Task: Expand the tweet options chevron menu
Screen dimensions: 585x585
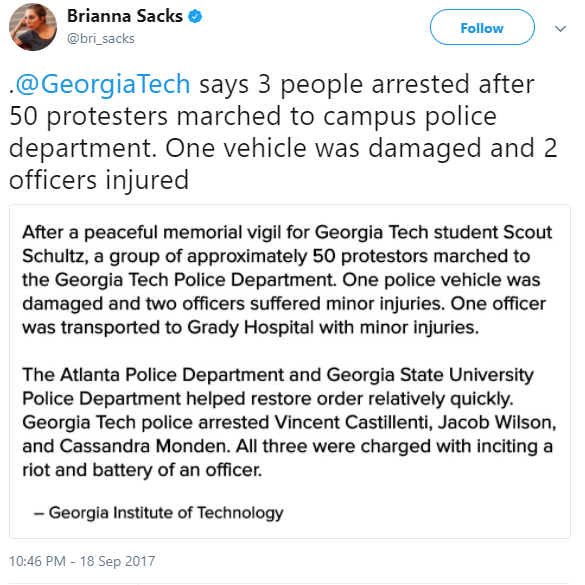Action: [560, 28]
